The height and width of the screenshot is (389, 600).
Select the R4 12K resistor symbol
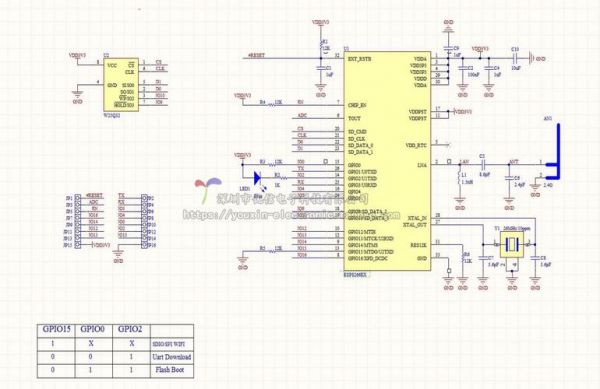(274, 103)
